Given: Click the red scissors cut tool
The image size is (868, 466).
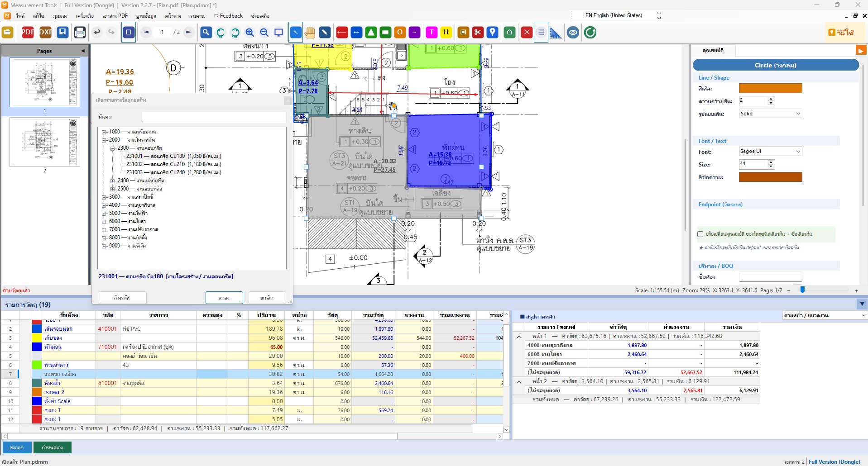Looking at the screenshot, I should coord(478,32).
